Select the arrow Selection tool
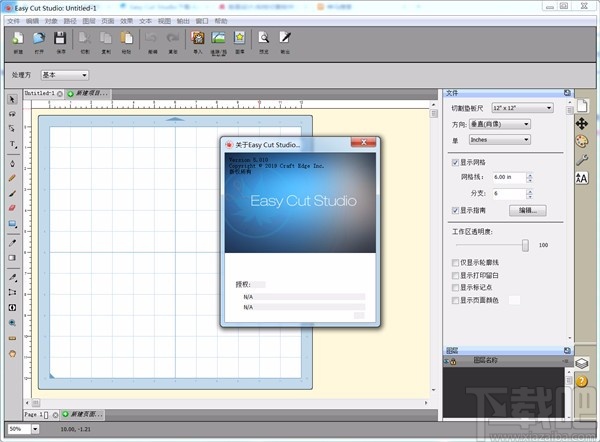 pos(12,99)
